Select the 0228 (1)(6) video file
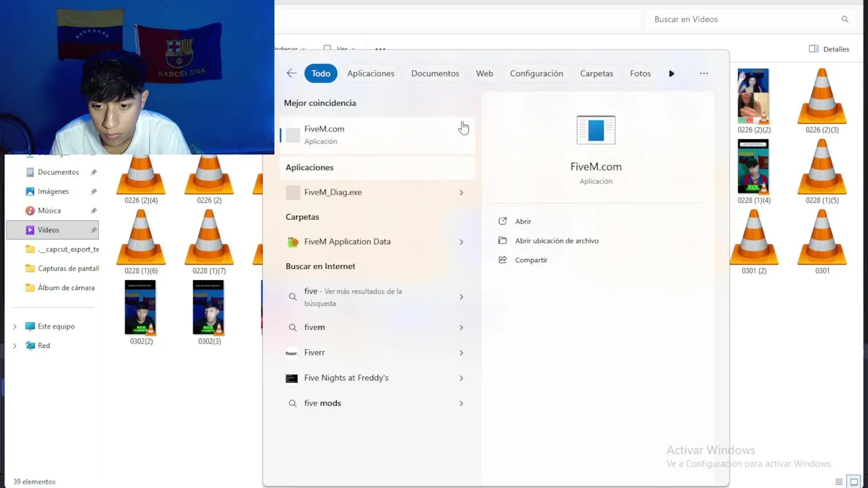Viewport: 868px width, 488px height. [141, 242]
